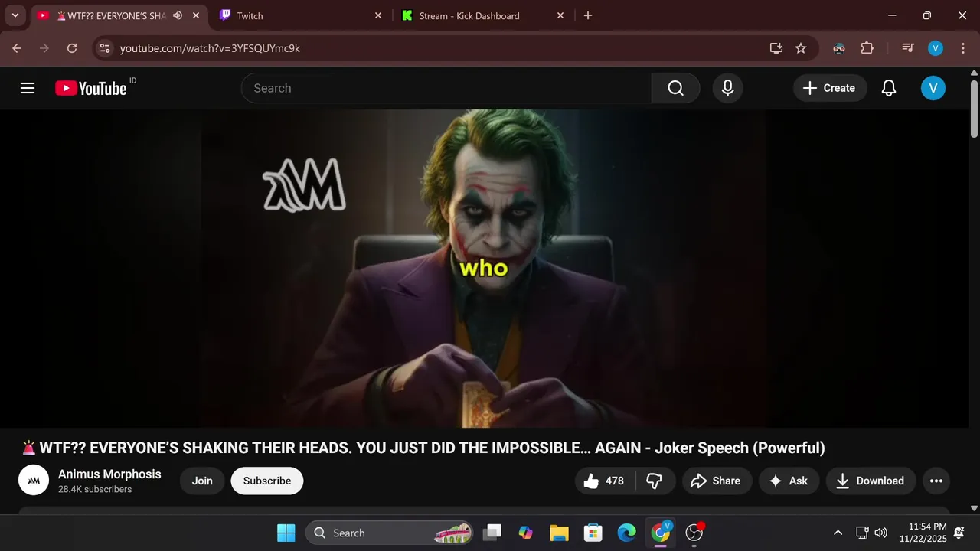The width and height of the screenshot is (980, 551).
Task: Click the Ask AI button
Action: coord(789,481)
